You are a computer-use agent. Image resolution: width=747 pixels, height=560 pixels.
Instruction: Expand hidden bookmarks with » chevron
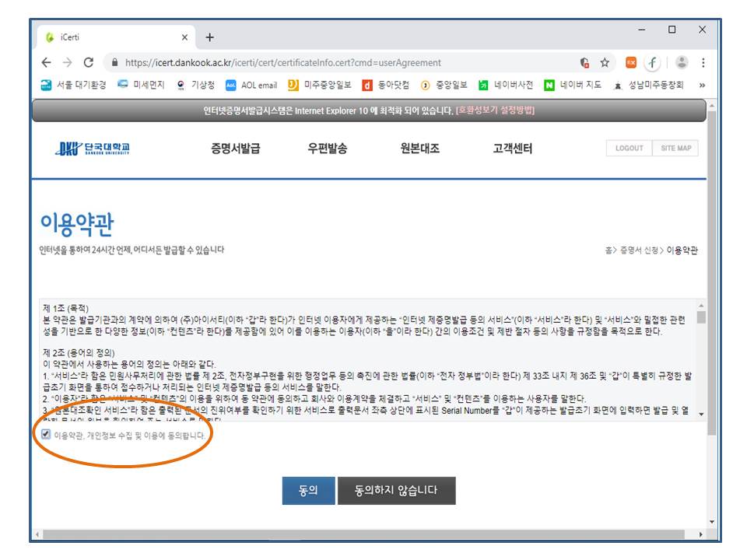702,86
